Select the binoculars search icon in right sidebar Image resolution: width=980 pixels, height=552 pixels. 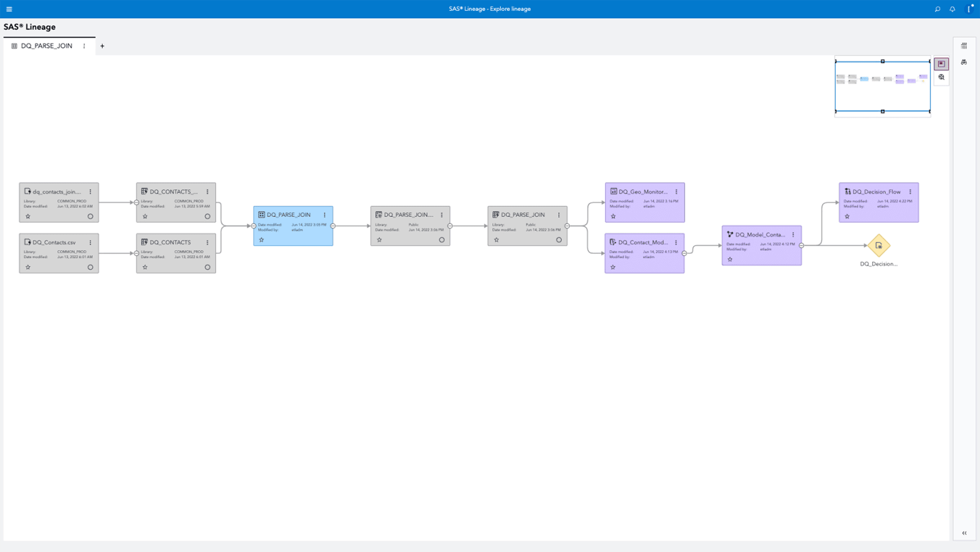(x=964, y=62)
